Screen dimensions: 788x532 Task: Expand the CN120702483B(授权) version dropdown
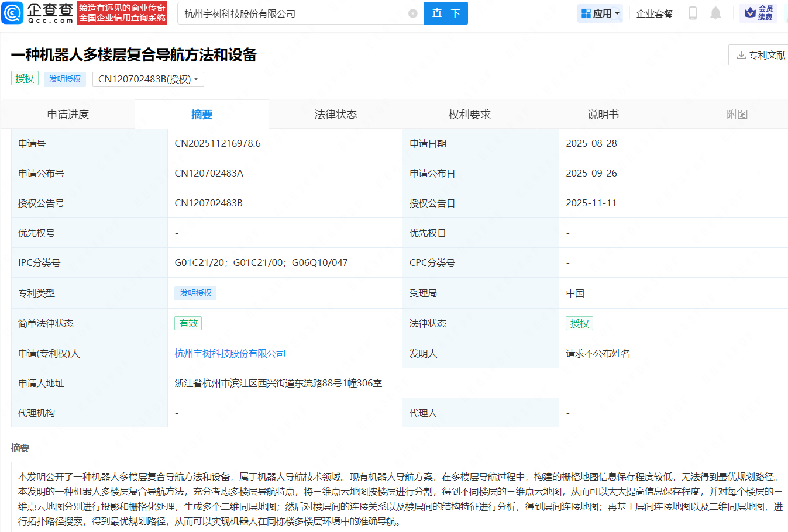point(148,80)
